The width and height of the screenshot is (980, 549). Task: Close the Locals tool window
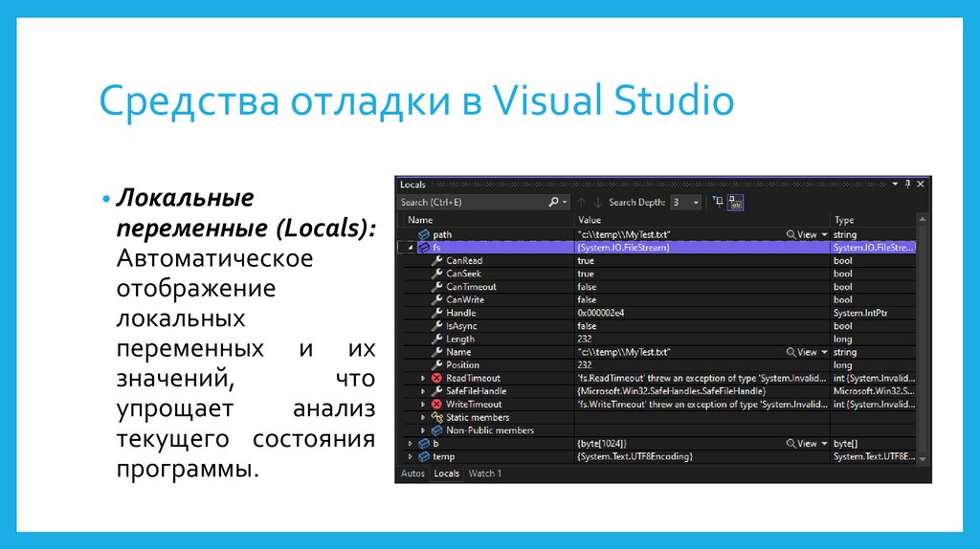point(921,185)
